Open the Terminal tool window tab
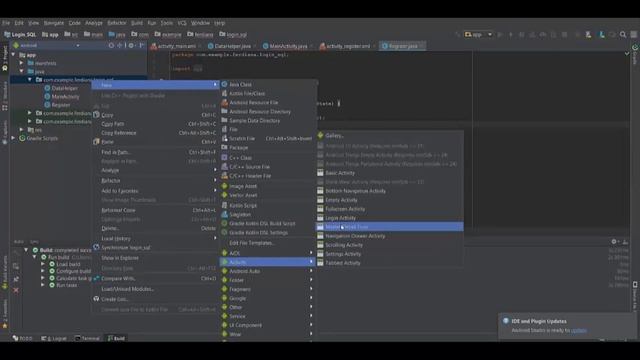Screen dimensions: 640x360 coord(87,338)
